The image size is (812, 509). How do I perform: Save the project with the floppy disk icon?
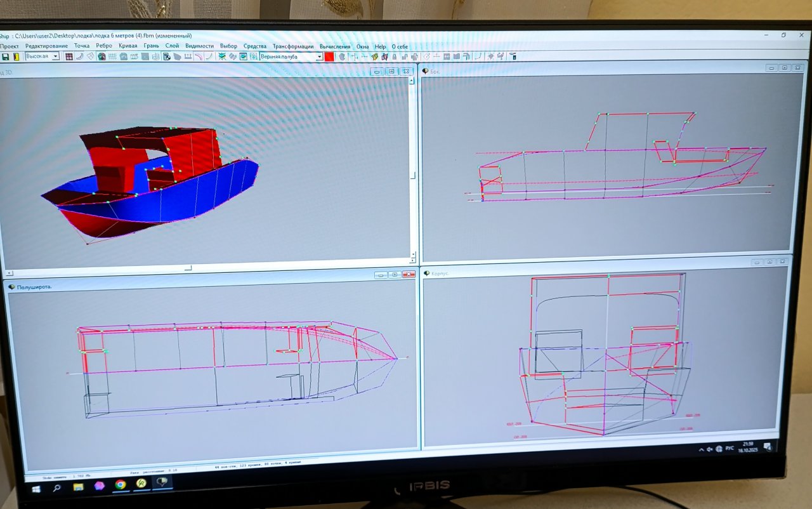tap(6, 56)
